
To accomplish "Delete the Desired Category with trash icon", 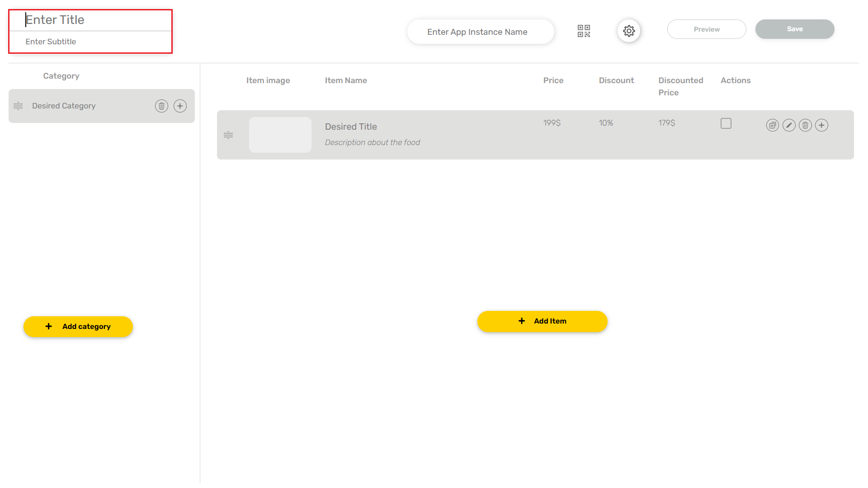I will (161, 106).
